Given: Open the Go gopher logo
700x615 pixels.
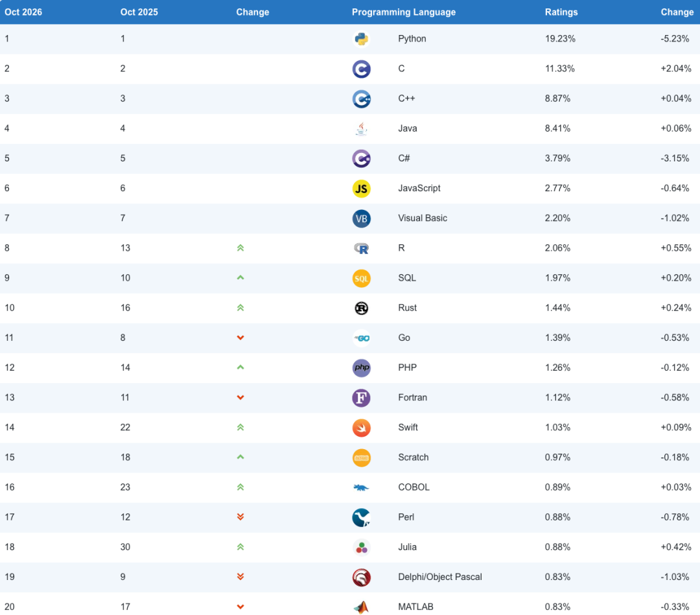Looking at the screenshot, I should coord(361,338).
